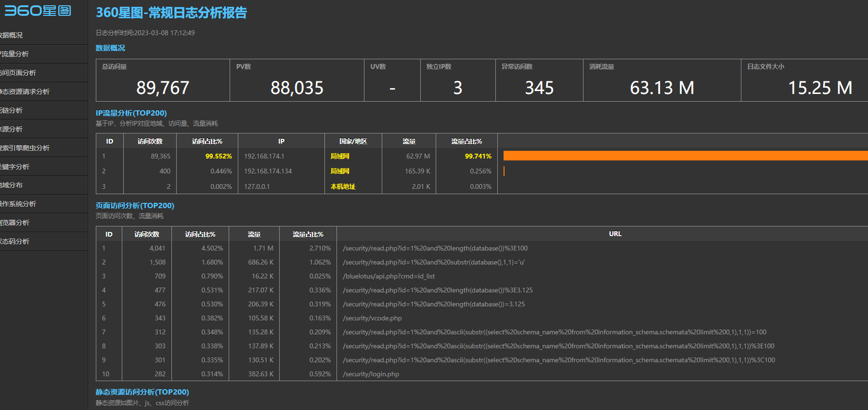Click the 页面访问分析(TOP200) section heading
This screenshot has height=410, width=868.
135,205
